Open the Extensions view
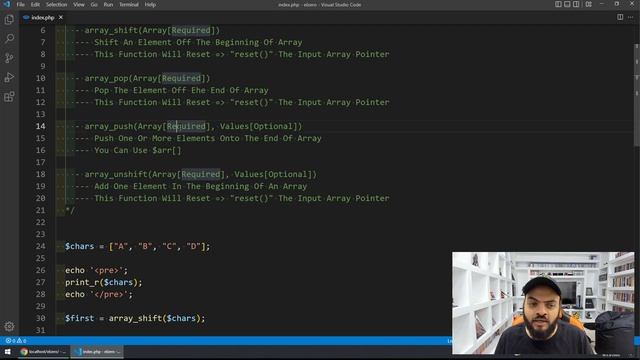 (9, 97)
